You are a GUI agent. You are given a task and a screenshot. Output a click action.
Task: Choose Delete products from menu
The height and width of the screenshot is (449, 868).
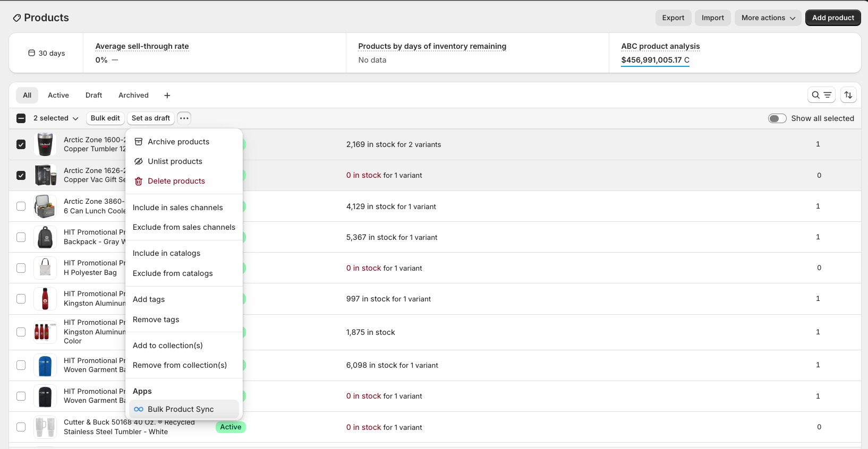(x=184, y=181)
